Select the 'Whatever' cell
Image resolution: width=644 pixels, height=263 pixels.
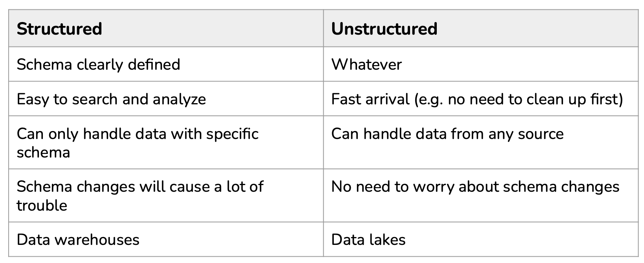[x=480, y=64]
